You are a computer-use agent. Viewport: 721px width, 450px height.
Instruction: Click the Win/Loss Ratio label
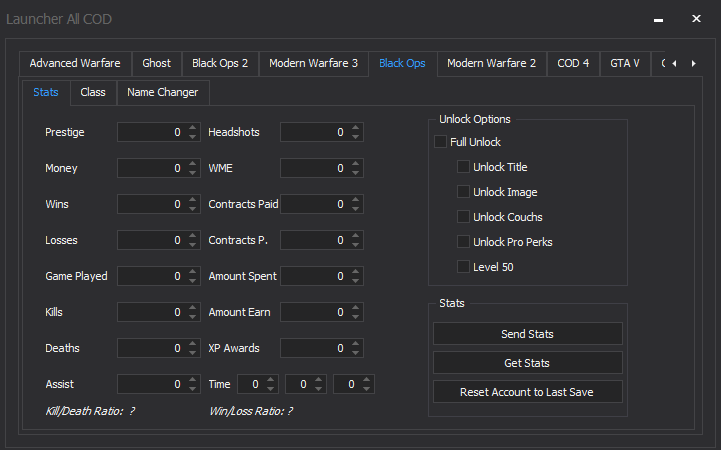[x=251, y=411]
